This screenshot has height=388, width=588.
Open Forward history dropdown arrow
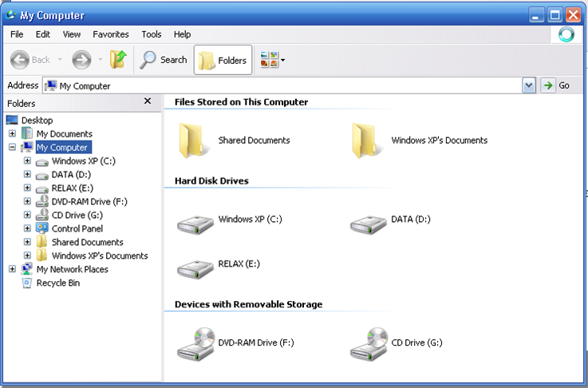pyautogui.click(x=100, y=59)
